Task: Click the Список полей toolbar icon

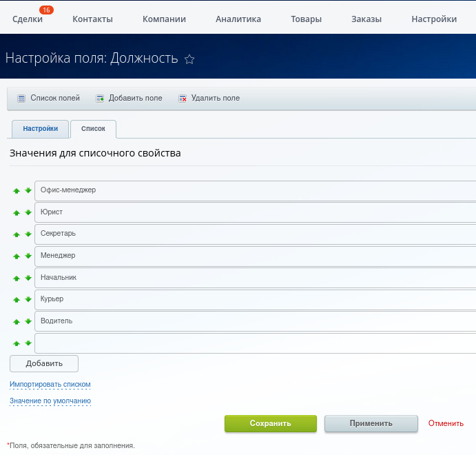Action: [x=21, y=99]
